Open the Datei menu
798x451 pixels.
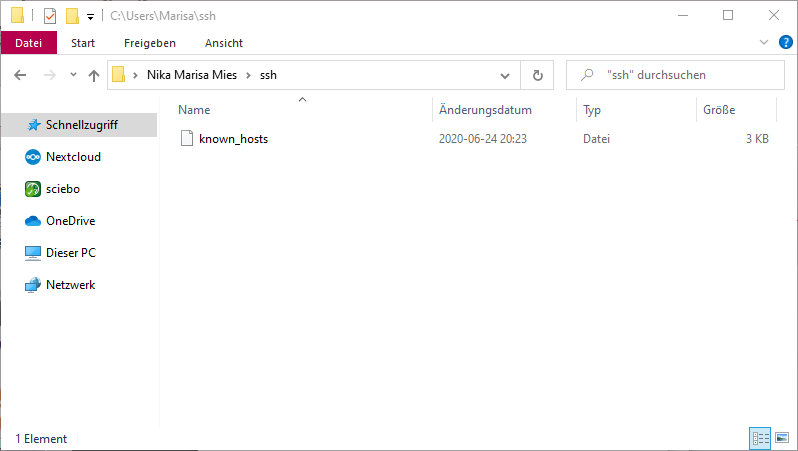[x=28, y=43]
